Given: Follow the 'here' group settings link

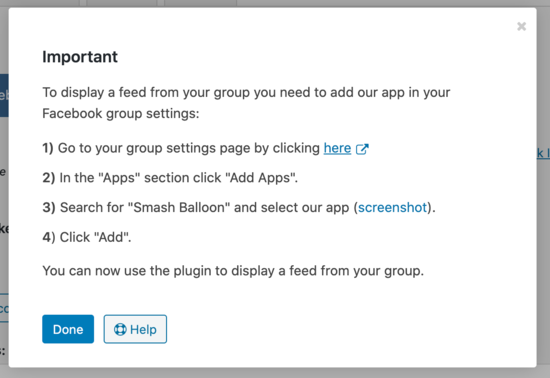Looking at the screenshot, I should [x=337, y=148].
